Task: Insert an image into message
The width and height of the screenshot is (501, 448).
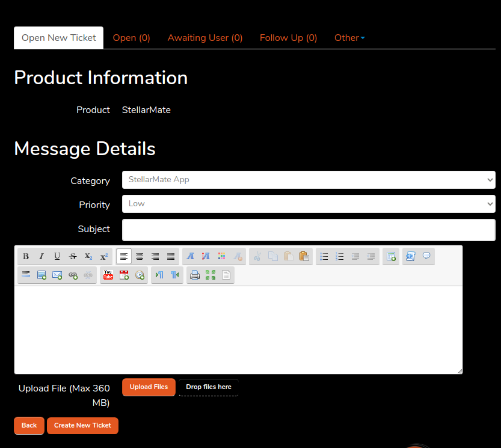Action: tap(41, 275)
